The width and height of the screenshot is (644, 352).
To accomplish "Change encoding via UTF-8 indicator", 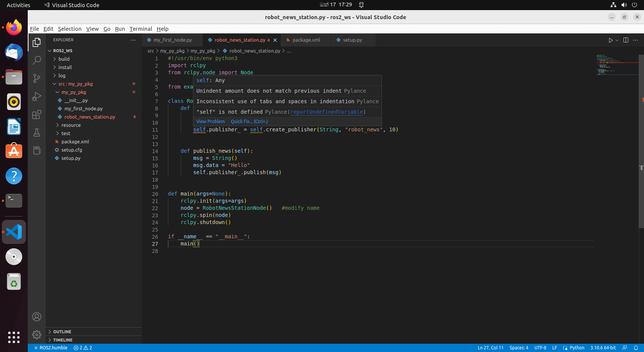I will point(540,348).
